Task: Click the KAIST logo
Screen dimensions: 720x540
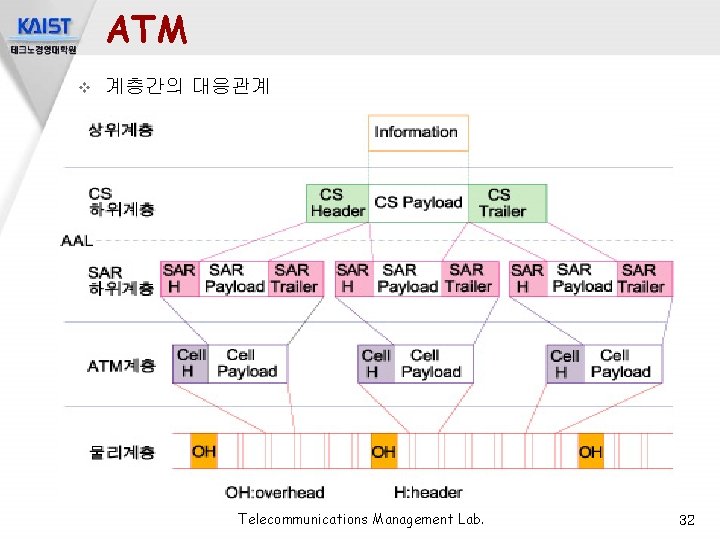Action: click(x=44, y=26)
